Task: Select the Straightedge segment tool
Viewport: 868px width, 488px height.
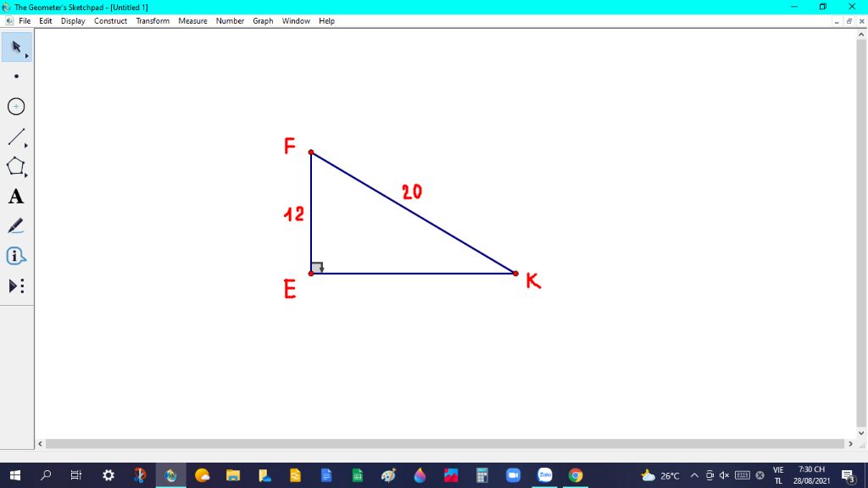Action: 17,136
